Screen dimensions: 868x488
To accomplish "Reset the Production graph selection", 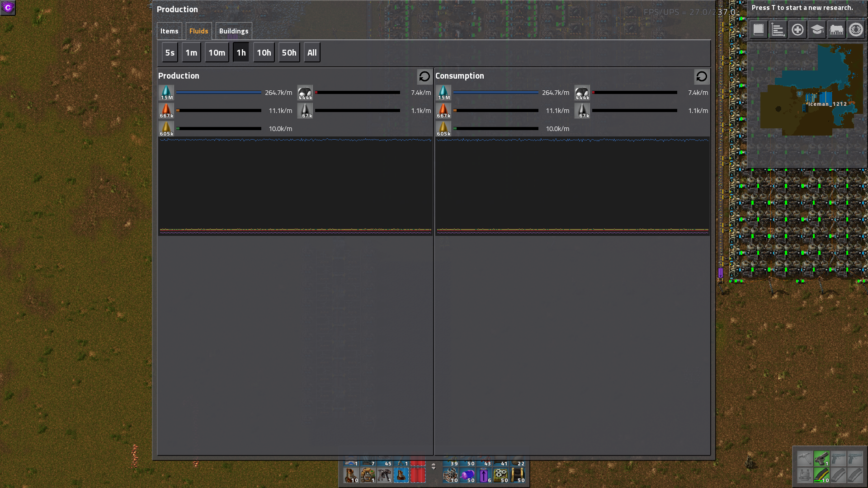I will (x=425, y=77).
